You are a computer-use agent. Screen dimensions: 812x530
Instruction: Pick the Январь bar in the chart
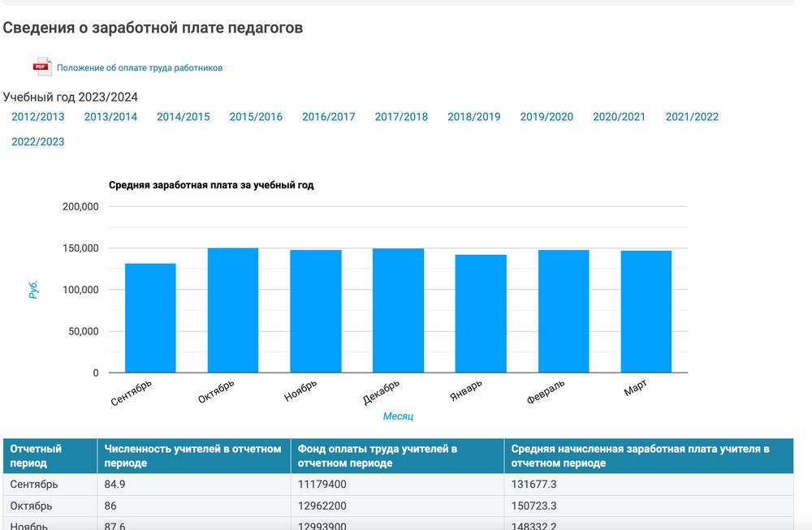481,313
